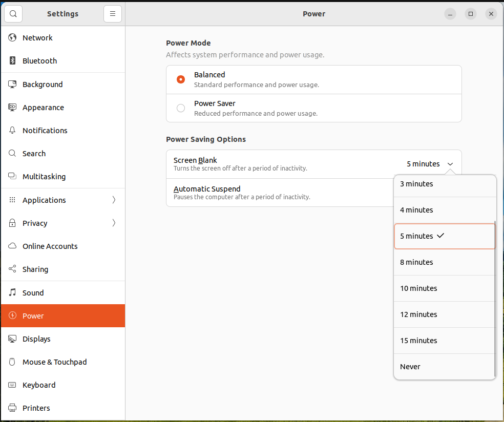Select the Power Saver radio button

coord(181,108)
